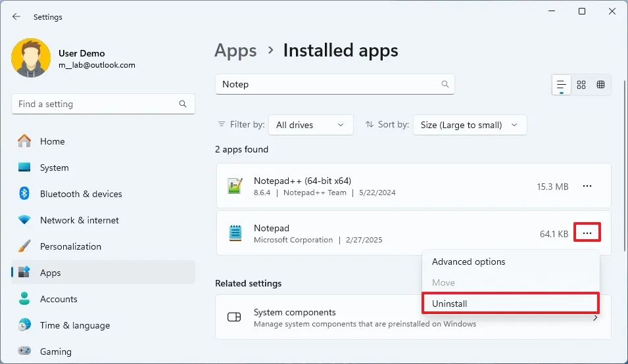Click the Accounts person icon

(24, 298)
